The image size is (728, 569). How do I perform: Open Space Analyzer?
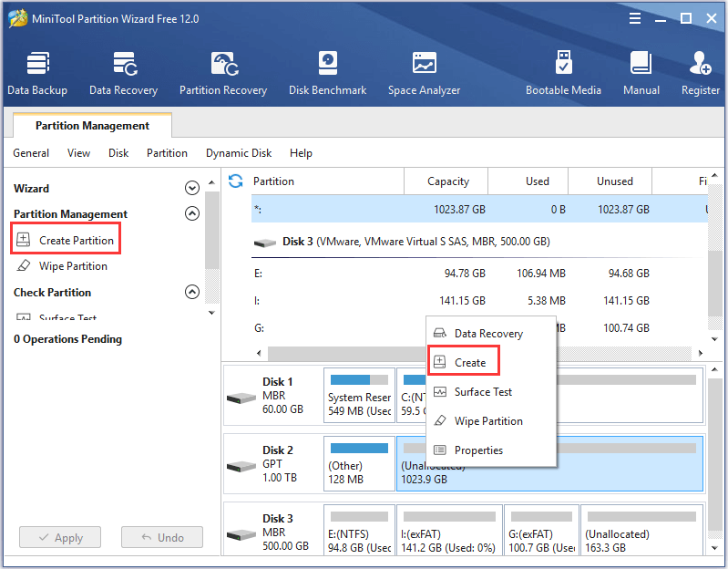click(x=424, y=73)
